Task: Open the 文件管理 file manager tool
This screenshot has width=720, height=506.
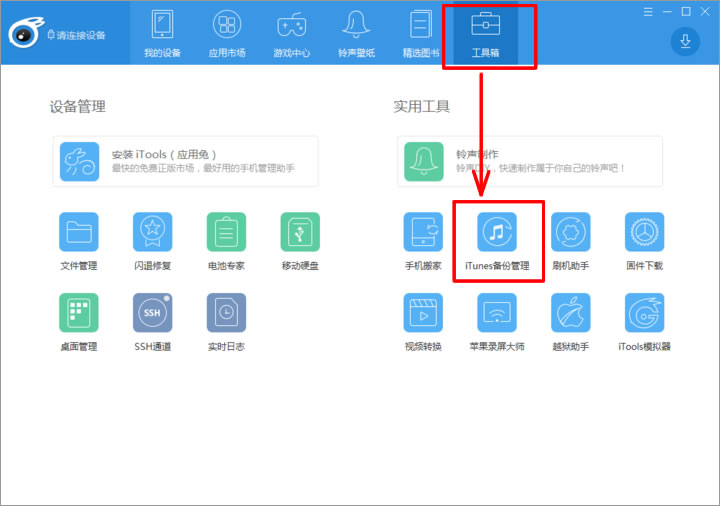Action: pos(79,232)
